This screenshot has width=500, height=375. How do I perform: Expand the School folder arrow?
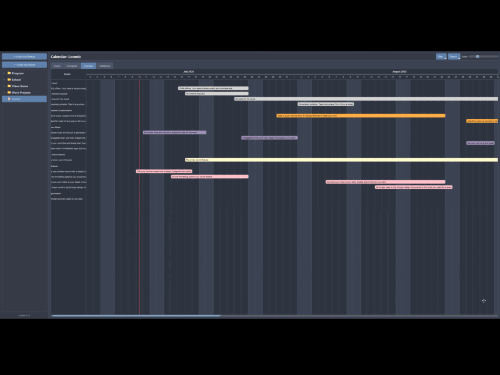(x=5, y=80)
